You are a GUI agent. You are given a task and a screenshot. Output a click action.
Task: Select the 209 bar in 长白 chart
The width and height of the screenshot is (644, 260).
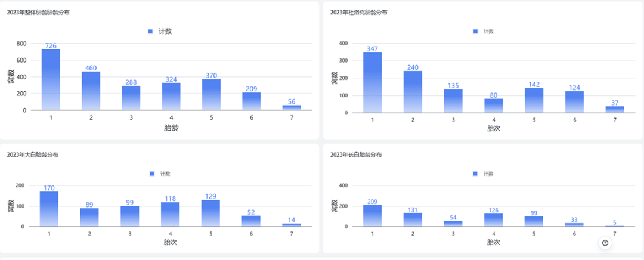tap(373, 216)
